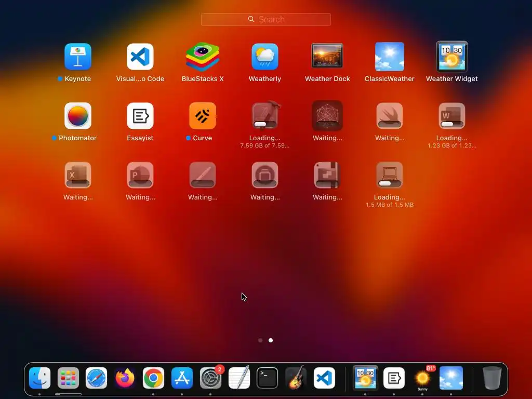Launch Weather Widget from the Launchpad grid

tap(452, 57)
